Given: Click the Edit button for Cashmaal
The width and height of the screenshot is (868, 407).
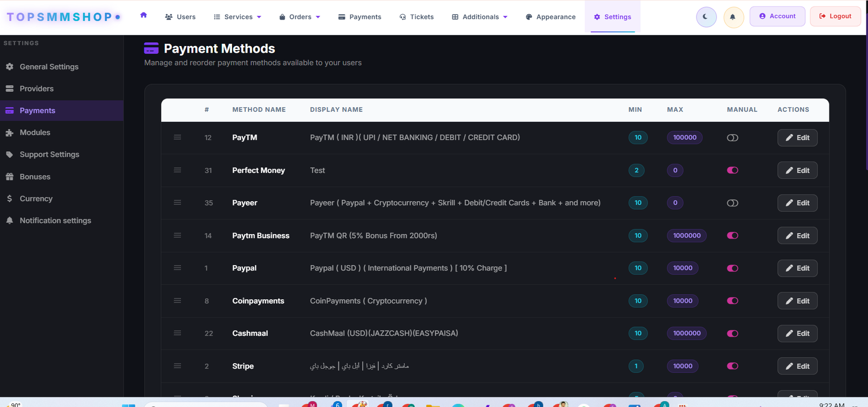Looking at the screenshot, I should [797, 333].
